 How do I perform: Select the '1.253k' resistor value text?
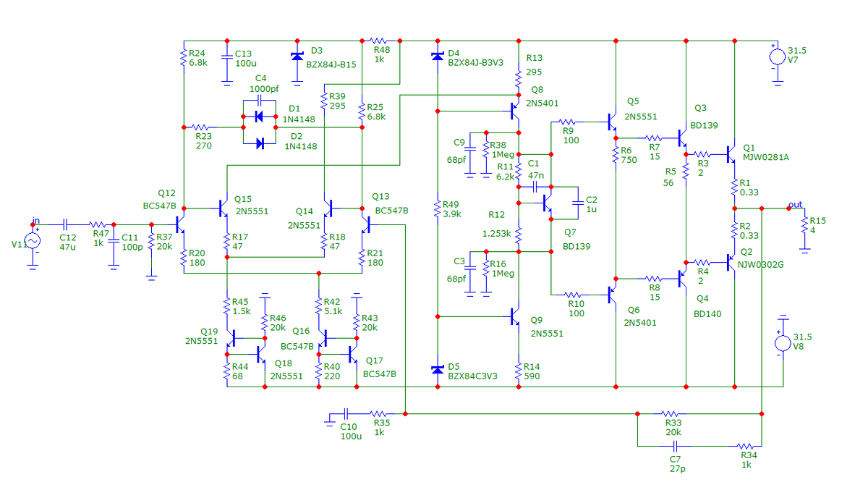(x=497, y=234)
